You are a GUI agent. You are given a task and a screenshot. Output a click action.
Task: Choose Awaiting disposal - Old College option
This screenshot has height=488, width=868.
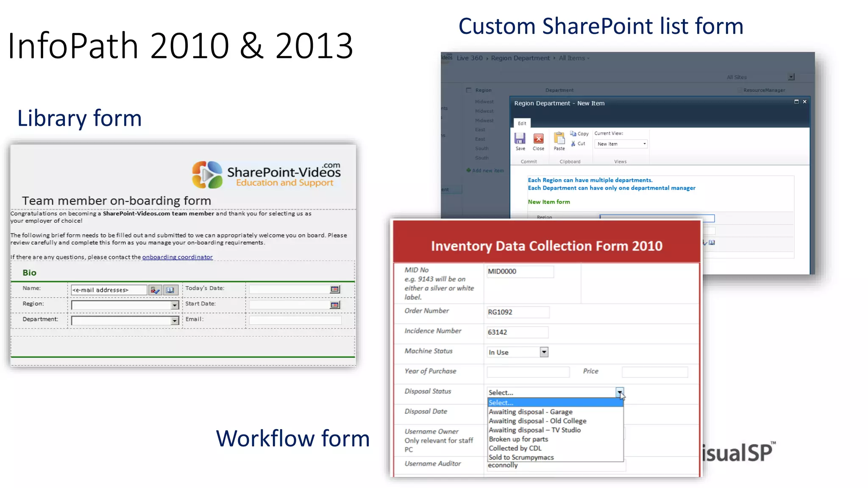[x=556, y=421]
